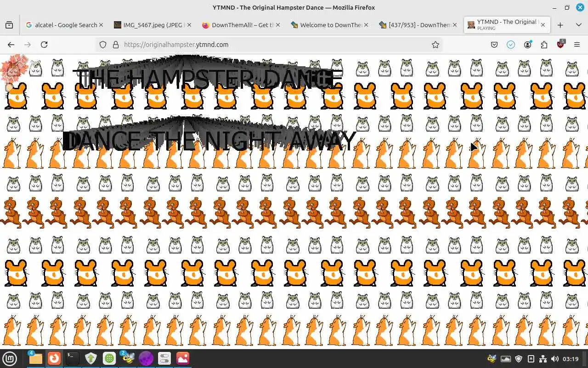588x368 pixels.
Task: Go back to the previous page
Action: click(x=11, y=45)
